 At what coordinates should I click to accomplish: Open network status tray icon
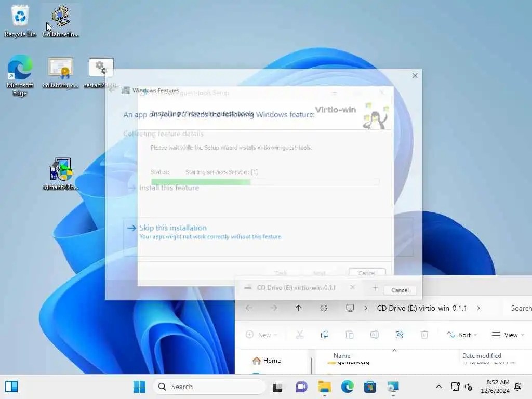[x=455, y=387]
